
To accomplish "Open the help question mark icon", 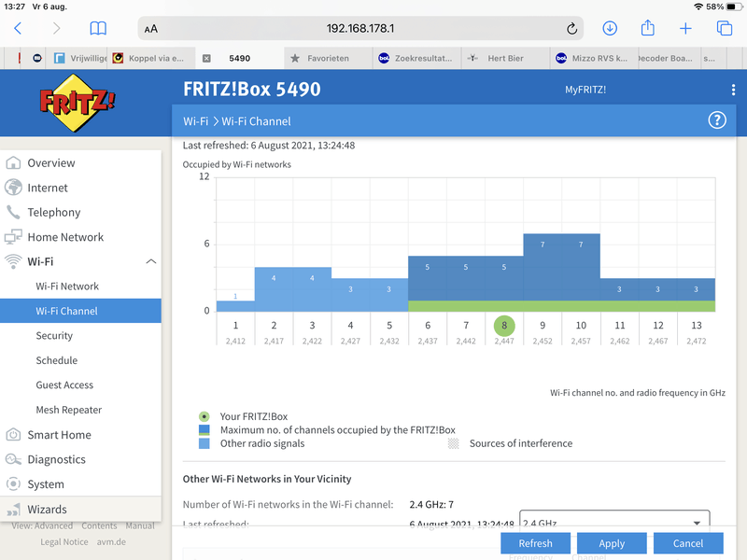I will click(x=717, y=120).
